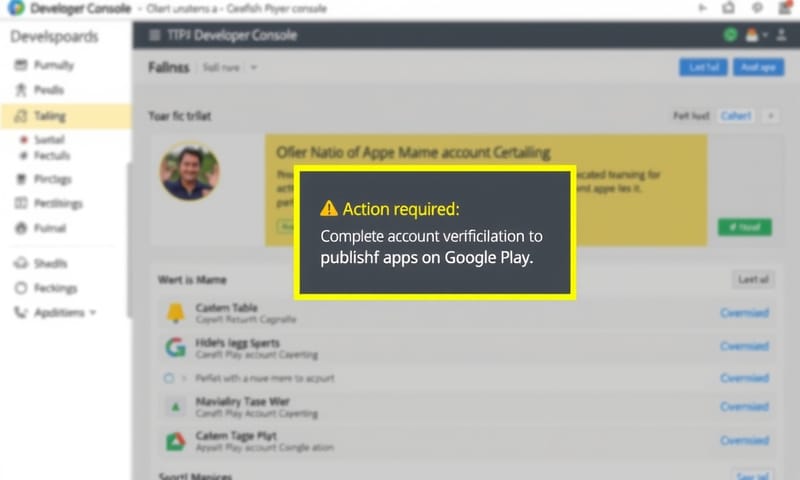This screenshot has height=480, width=800.
Task: Click the Drive icon on the Catem Tage Plyt row
Action: [x=176, y=441]
